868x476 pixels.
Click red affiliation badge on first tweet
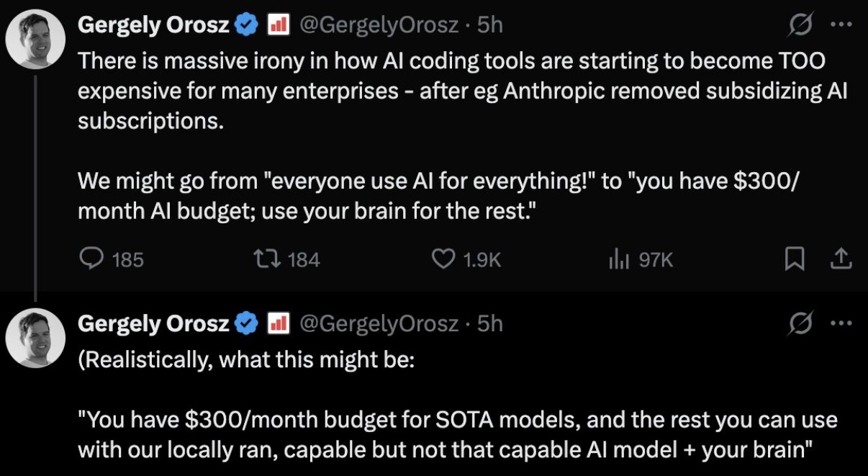(x=278, y=26)
